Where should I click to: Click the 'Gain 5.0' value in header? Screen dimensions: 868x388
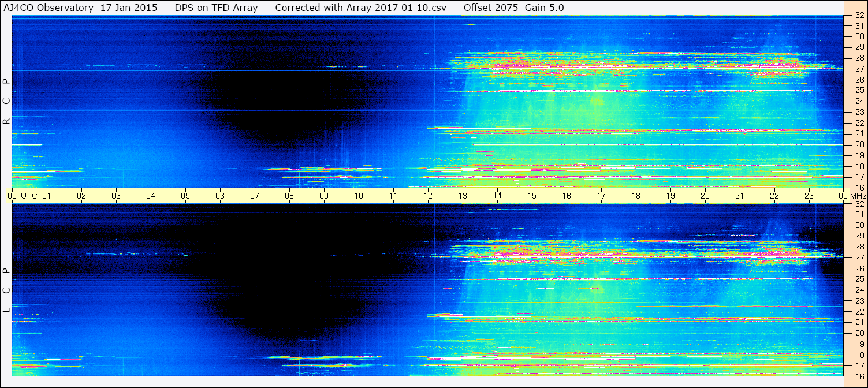545,8
